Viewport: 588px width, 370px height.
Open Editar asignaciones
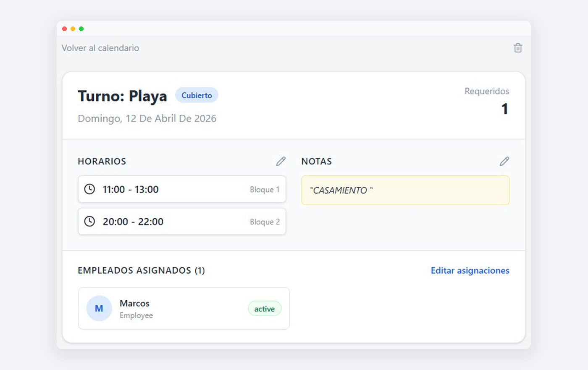(470, 270)
